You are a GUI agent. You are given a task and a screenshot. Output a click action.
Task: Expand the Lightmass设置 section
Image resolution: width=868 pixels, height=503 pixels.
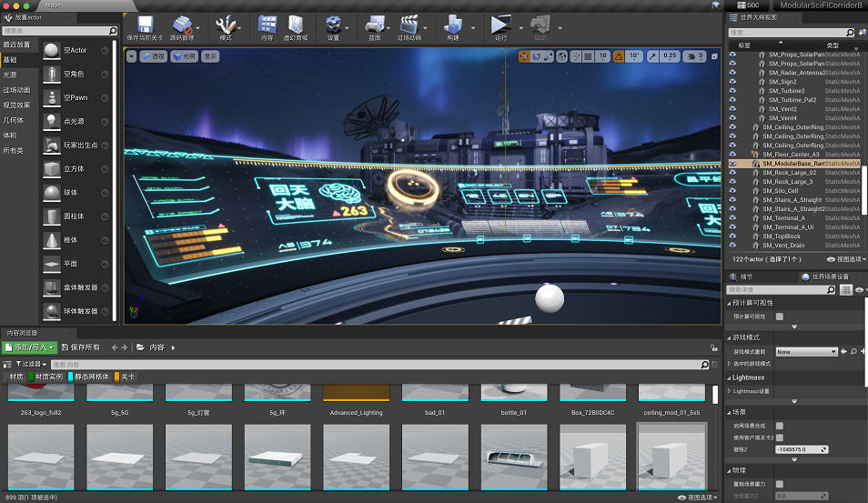[x=731, y=391]
